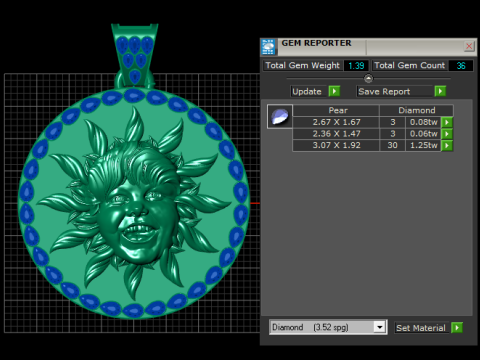Click the Set Material label

(421, 328)
